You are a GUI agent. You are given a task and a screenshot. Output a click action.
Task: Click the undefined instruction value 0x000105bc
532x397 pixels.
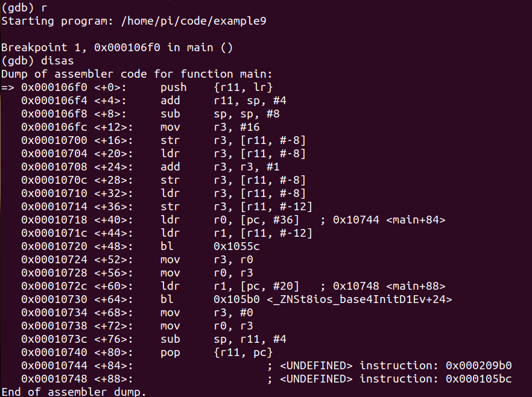coord(478,379)
